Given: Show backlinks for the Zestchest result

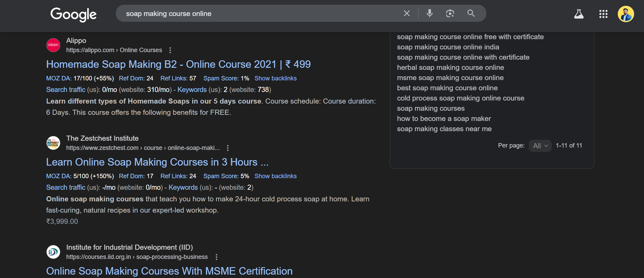Looking at the screenshot, I should pyautogui.click(x=275, y=176).
